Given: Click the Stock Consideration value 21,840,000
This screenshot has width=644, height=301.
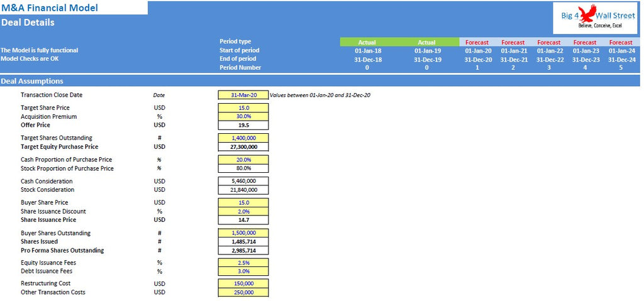Looking at the screenshot, I should coord(243,190).
